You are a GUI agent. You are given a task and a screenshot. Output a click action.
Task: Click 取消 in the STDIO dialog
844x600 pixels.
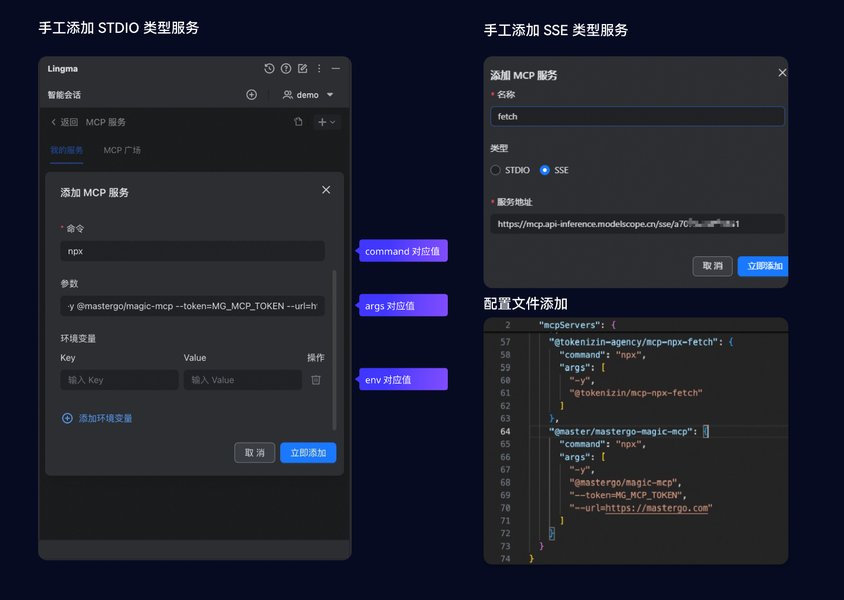tap(254, 452)
